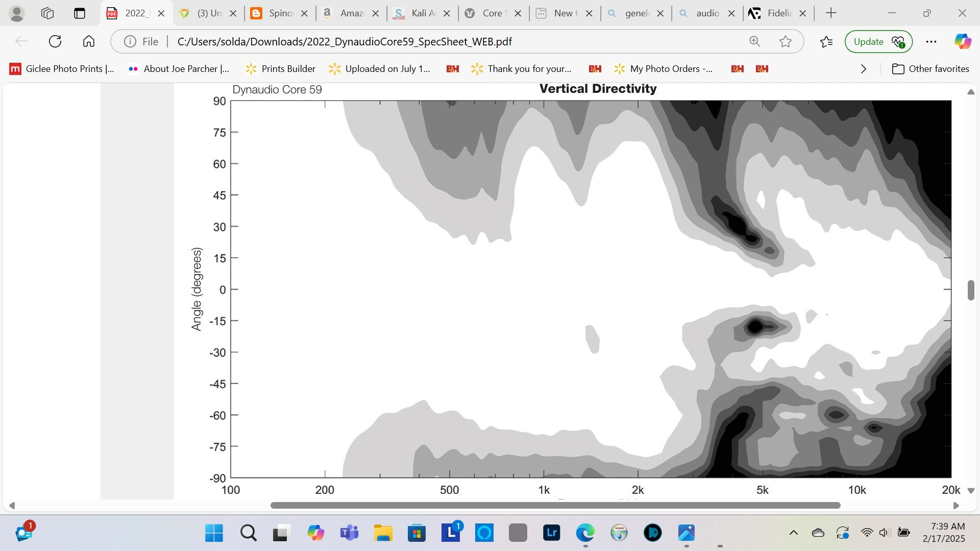Close the Fidelia tab
The height and width of the screenshot is (551, 980).
(803, 13)
